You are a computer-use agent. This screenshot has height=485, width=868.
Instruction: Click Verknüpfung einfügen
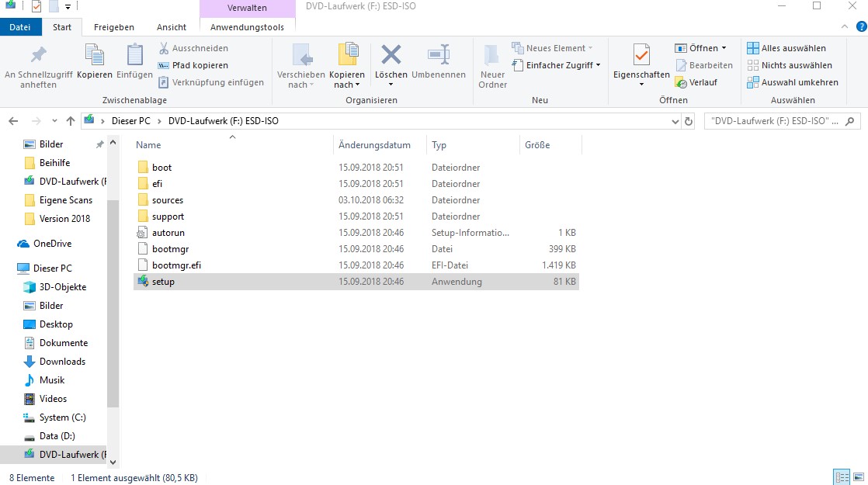pyautogui.click(x=211, y=82)
